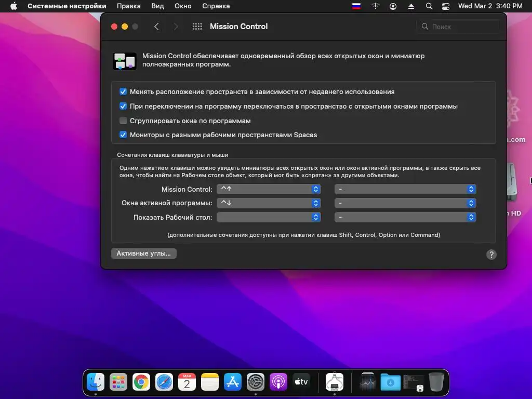Open the minimized terminal window in Dock
This screenshot has width=532, height=399.
click(414, 382)
